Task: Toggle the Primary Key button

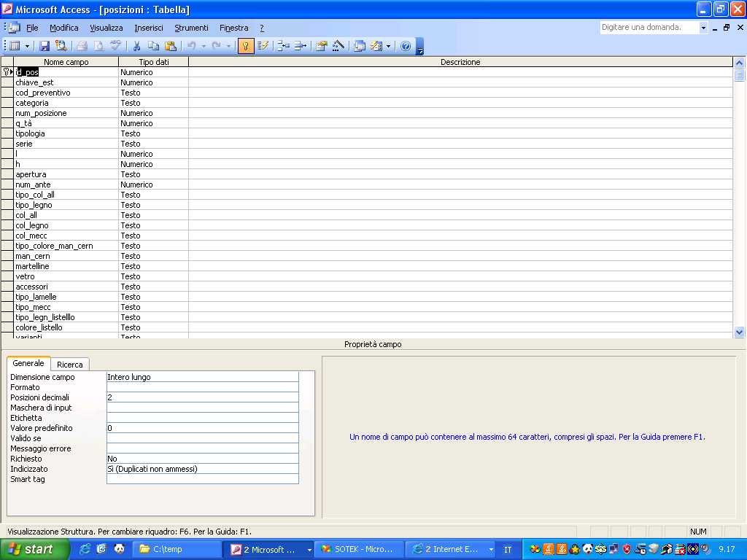Action: [246, 46]
